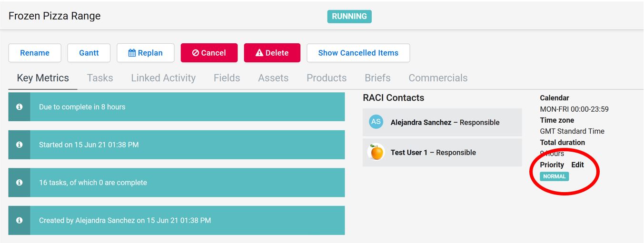
Task: Open the Commercials tab
Action: coord(438,78)
